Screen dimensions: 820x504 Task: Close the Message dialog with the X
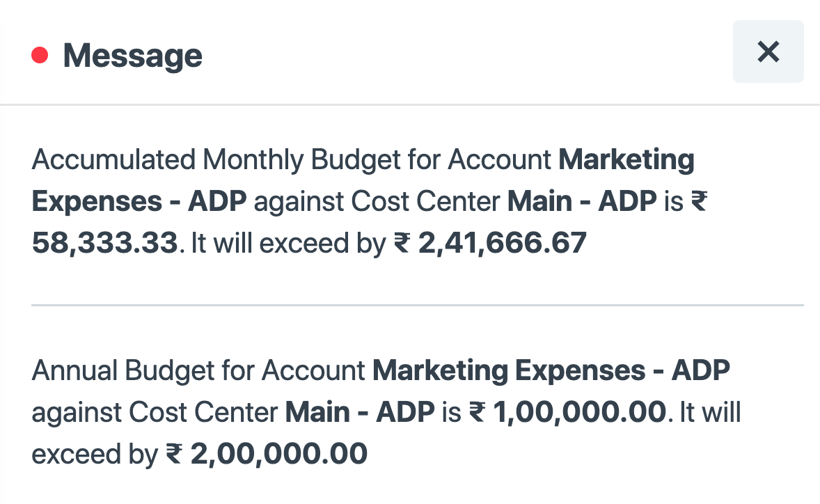coord(768,52)
